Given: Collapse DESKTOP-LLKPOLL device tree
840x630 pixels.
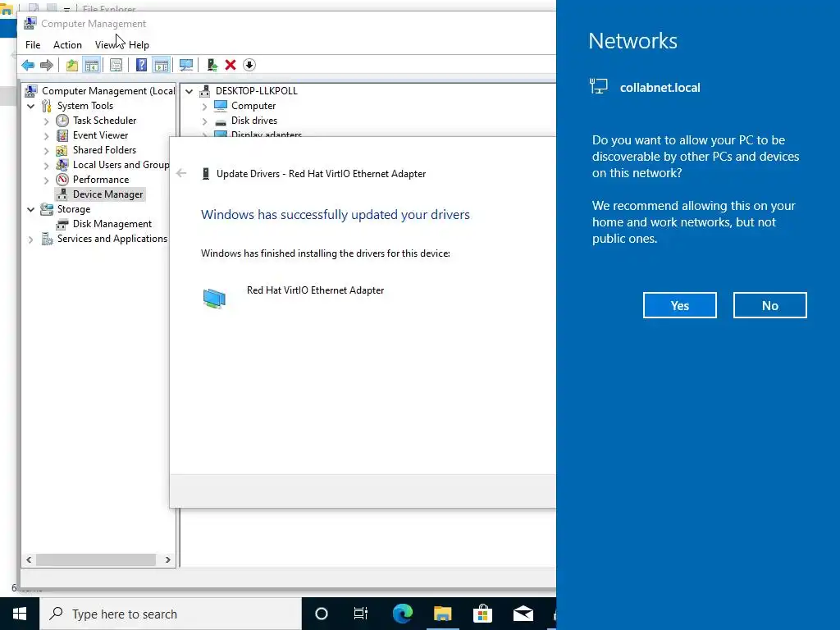Looking at the screenshot, I should point(189,92).
